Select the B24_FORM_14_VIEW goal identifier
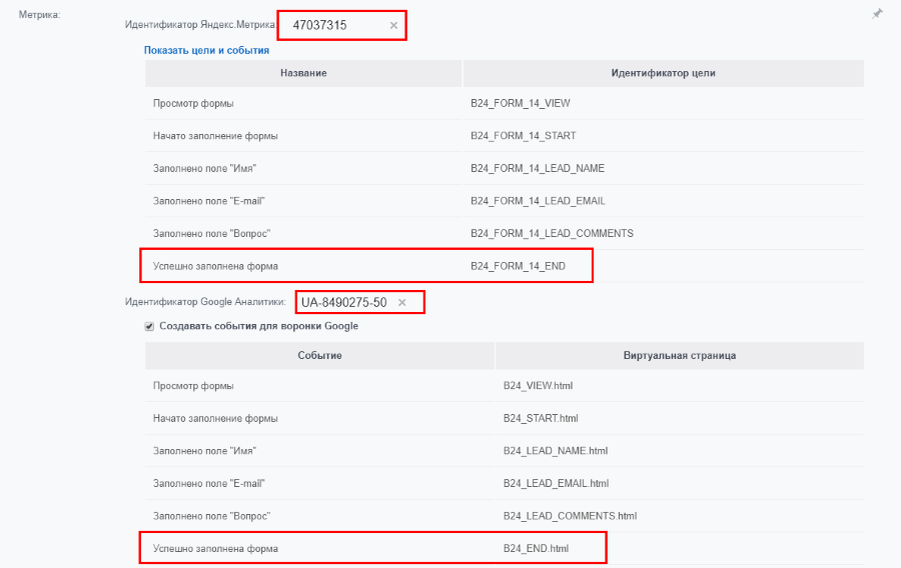Viewport: 901px width, 568px height. tap(520, 103)
